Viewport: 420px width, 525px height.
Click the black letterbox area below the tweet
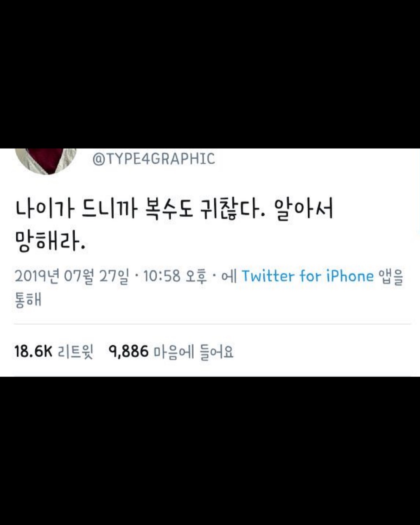[x=210, y=451]
